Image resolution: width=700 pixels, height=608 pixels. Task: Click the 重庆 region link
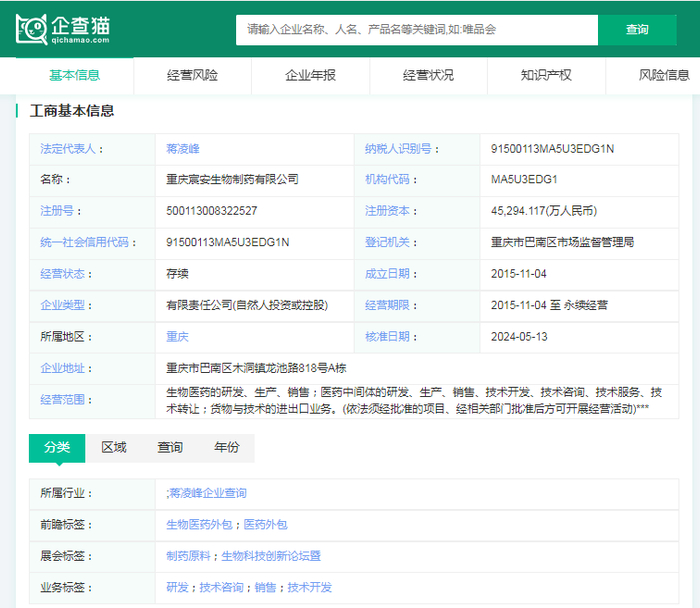177,336
